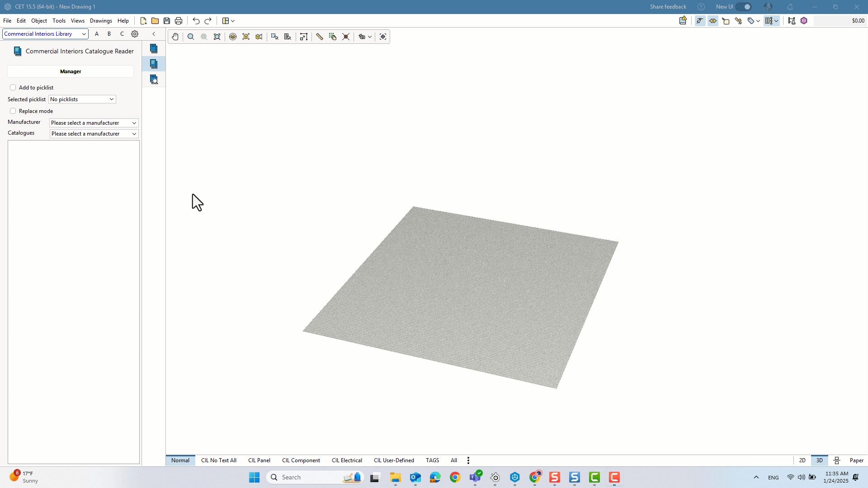Click the stretch/scale tool icon

tap(304, 37)
